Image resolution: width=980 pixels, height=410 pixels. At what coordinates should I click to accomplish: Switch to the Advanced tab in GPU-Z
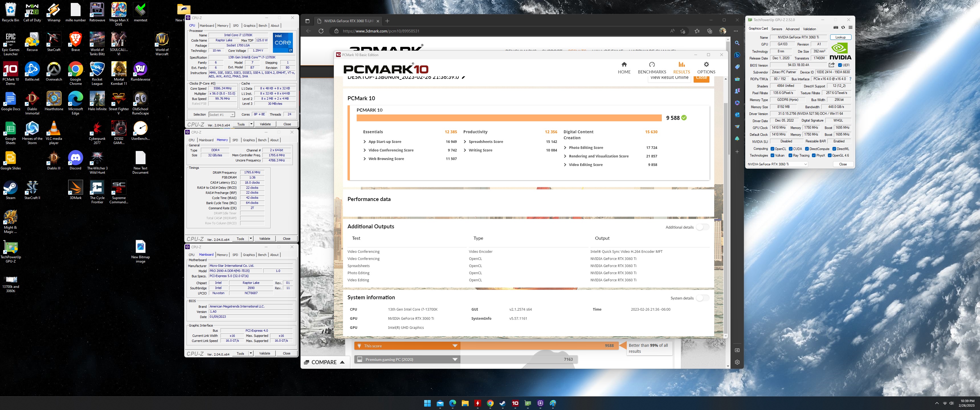point(793,29)
